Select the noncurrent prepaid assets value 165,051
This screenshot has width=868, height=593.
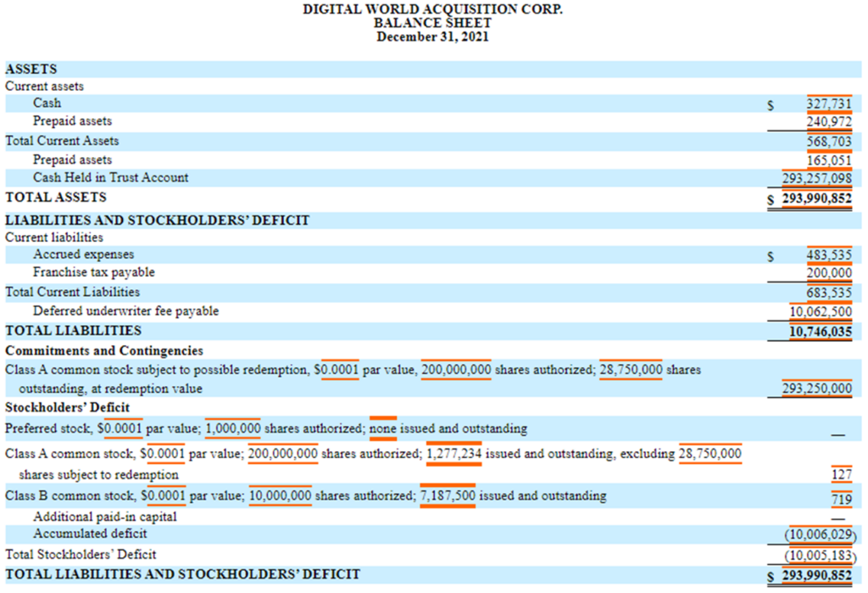click(x=829, y=160)
